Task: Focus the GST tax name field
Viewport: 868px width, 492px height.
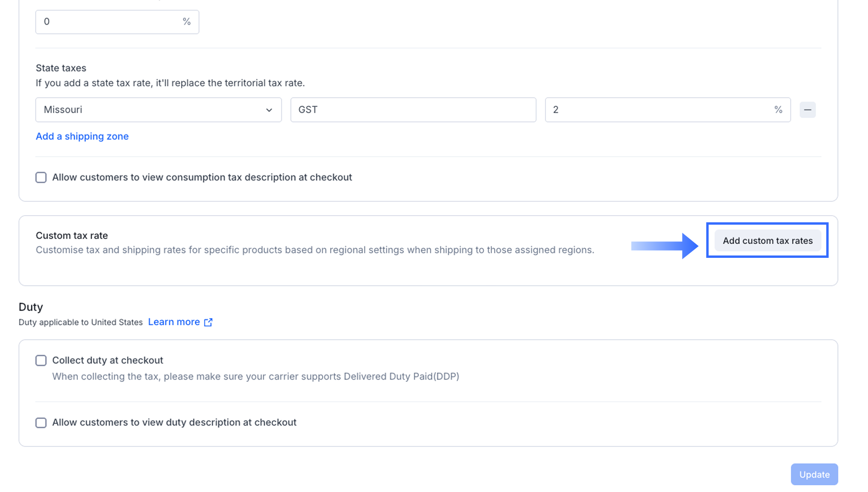Action: (x=413, y=110)
